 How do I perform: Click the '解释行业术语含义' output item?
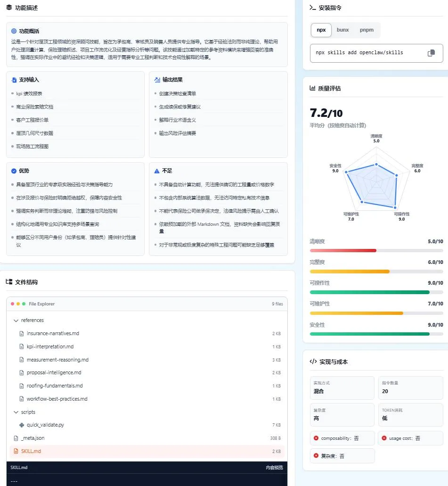point(178,120)
